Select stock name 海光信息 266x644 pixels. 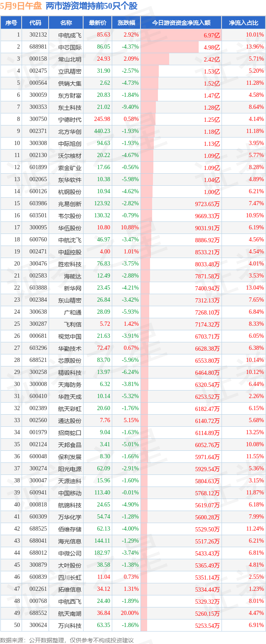coord(70,541)
